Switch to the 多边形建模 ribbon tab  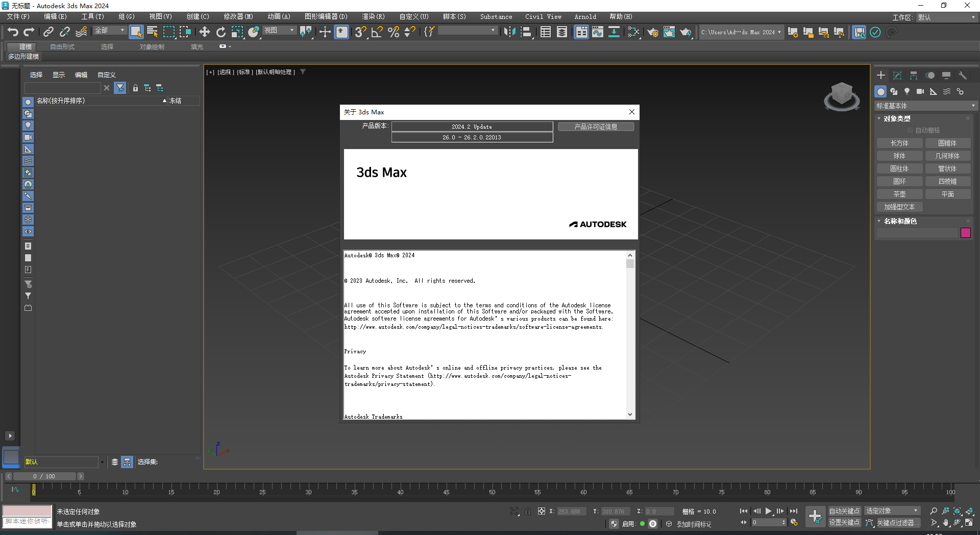[x=23, y=56]
